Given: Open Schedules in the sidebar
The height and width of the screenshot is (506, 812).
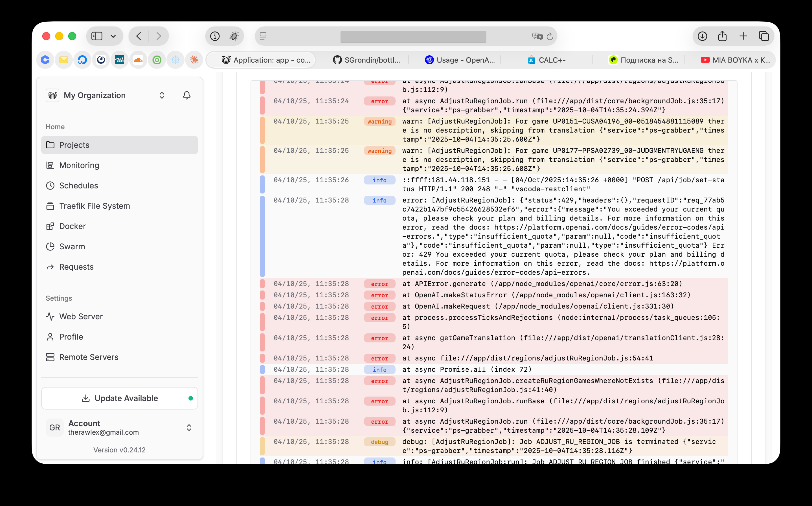Looking at the screenshot, I should point(78,186).
